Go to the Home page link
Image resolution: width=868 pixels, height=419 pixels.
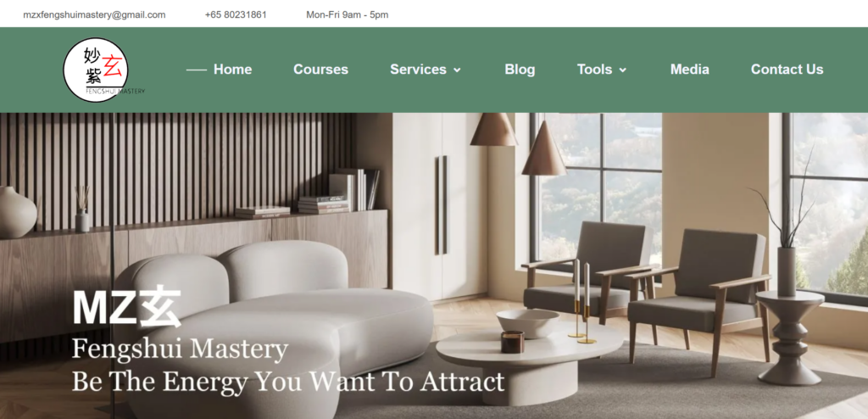tap(232, 70)
